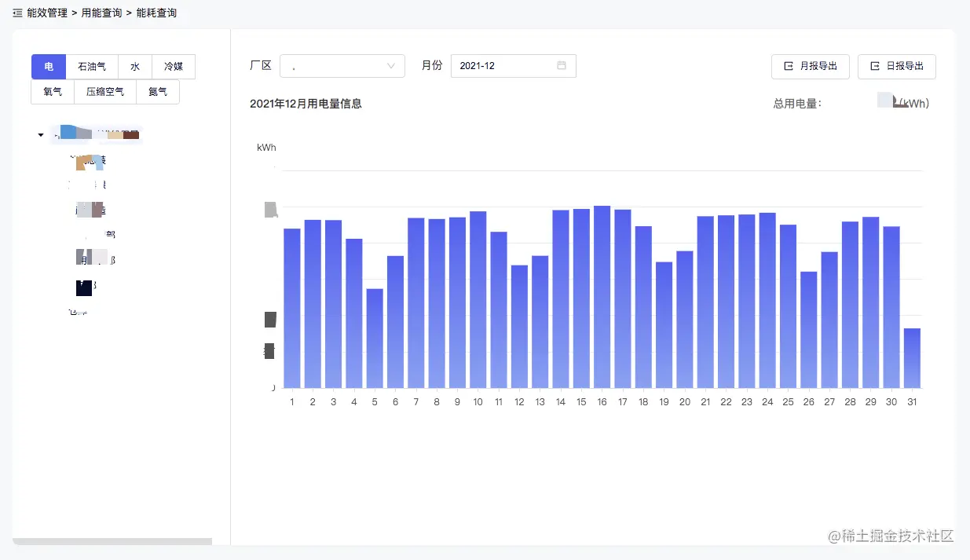Click the chart bar for day 1
The height and width of the screenshot is (560, 970).
292,309
